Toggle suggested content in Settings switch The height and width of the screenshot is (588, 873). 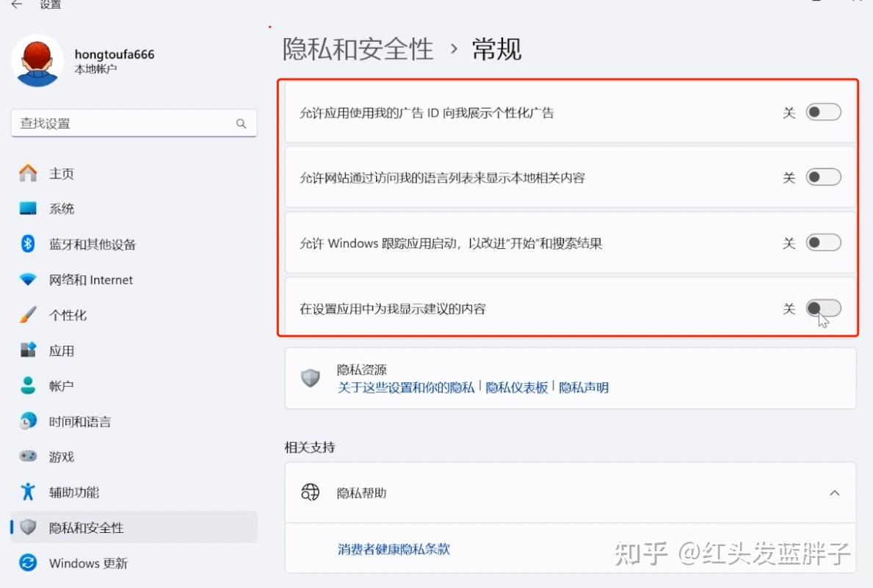[824, 308]
